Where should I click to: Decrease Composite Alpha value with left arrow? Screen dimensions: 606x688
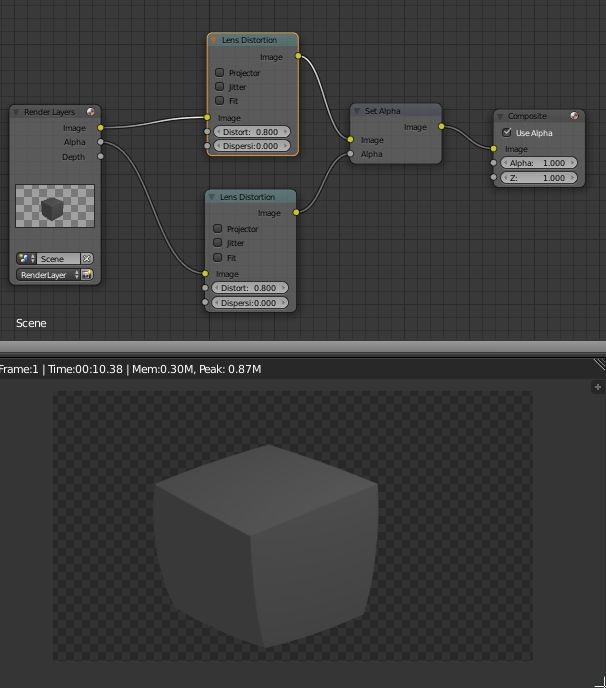(x=505, y=163)
